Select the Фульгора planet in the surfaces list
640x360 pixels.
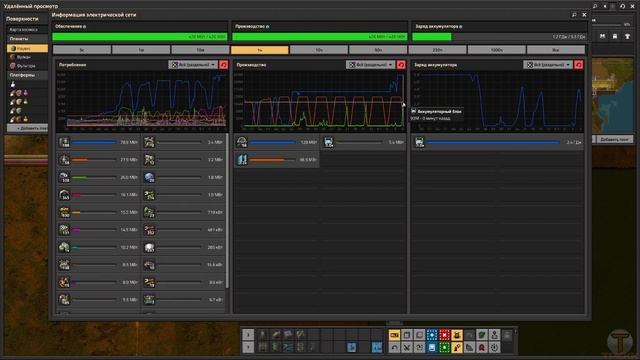pyautogui.click(x=27, y=65)
